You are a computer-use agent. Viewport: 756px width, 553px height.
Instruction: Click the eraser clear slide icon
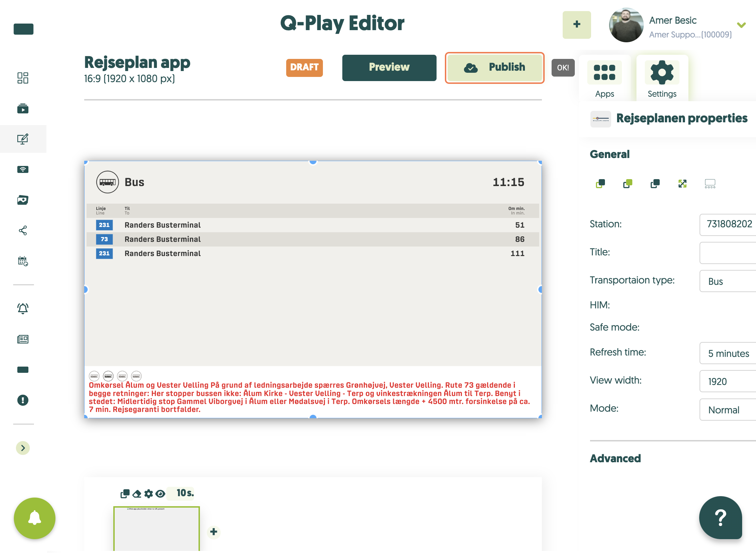[x=137, y=494]
